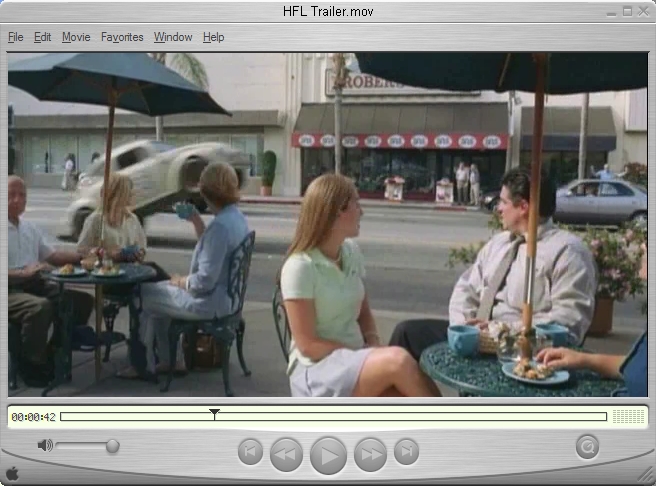Jump to the beginning of the movie
This screenshot has width=656, height=486.
tap(250, 452)
